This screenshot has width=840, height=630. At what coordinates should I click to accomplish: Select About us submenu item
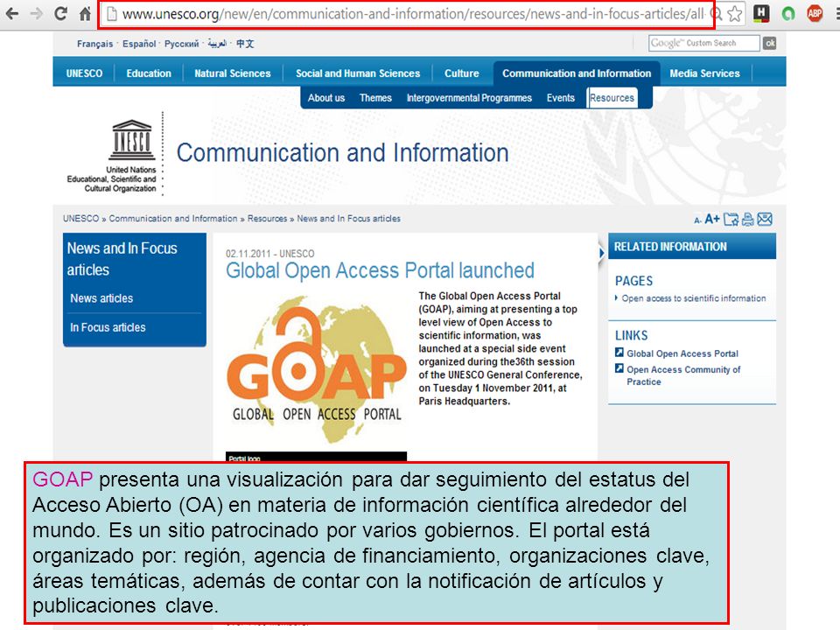(x=326, y=98)
